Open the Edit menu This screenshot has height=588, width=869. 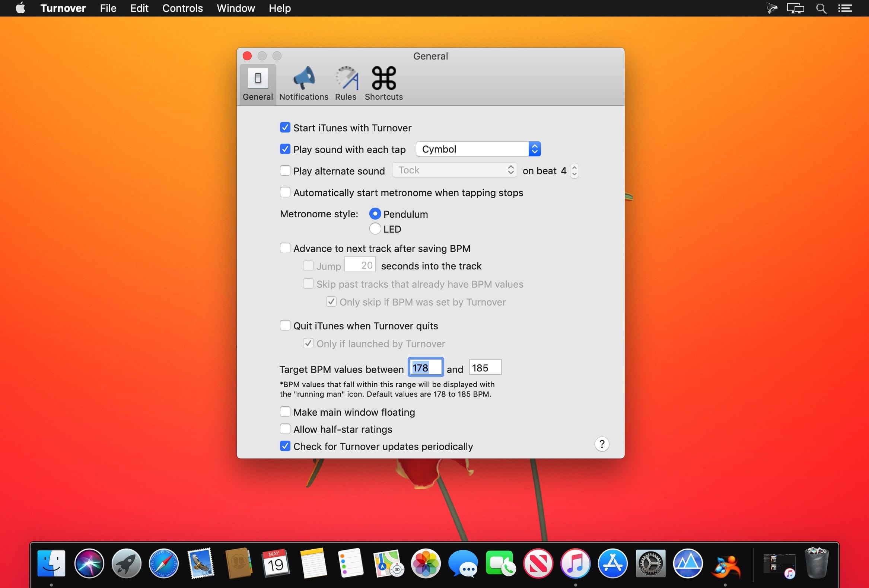(139, 8)
